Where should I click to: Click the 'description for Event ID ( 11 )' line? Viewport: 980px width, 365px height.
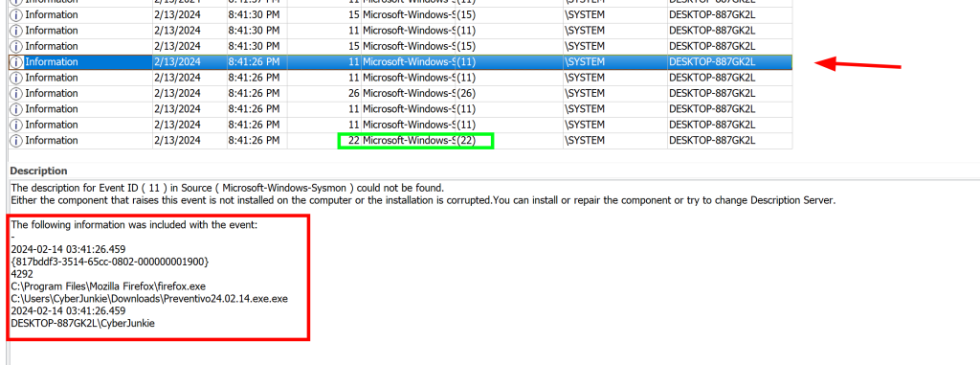[x=228, y=188]
